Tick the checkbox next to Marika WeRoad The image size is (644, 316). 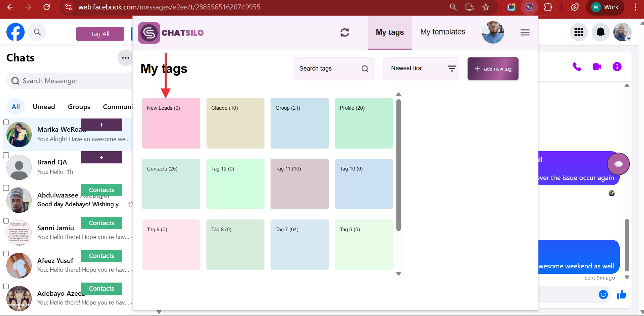tap(6, 122)
